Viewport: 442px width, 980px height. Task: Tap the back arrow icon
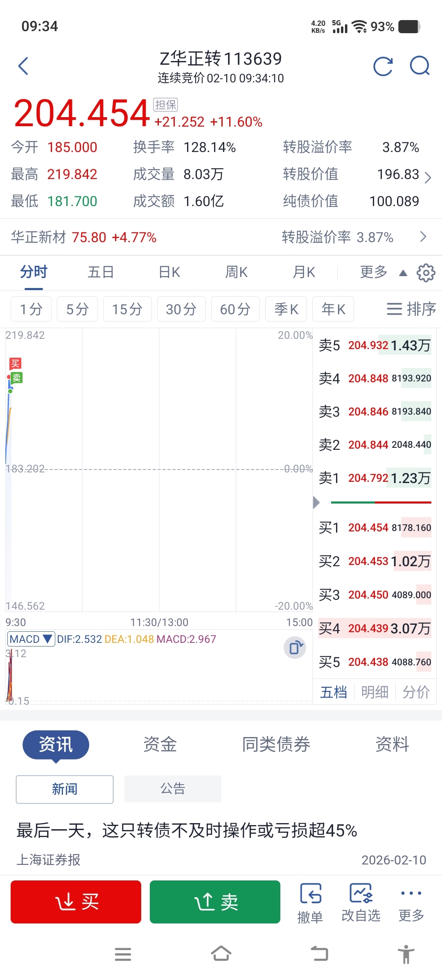pos(24,66)
